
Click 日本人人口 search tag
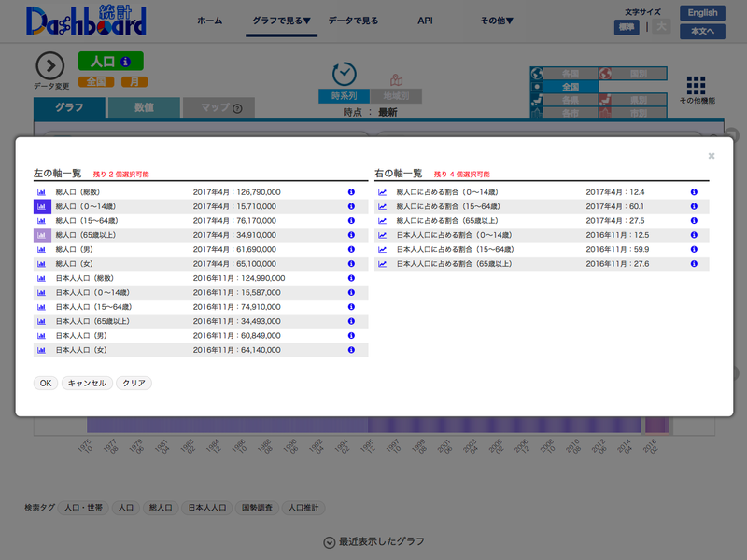pos(206,508)
